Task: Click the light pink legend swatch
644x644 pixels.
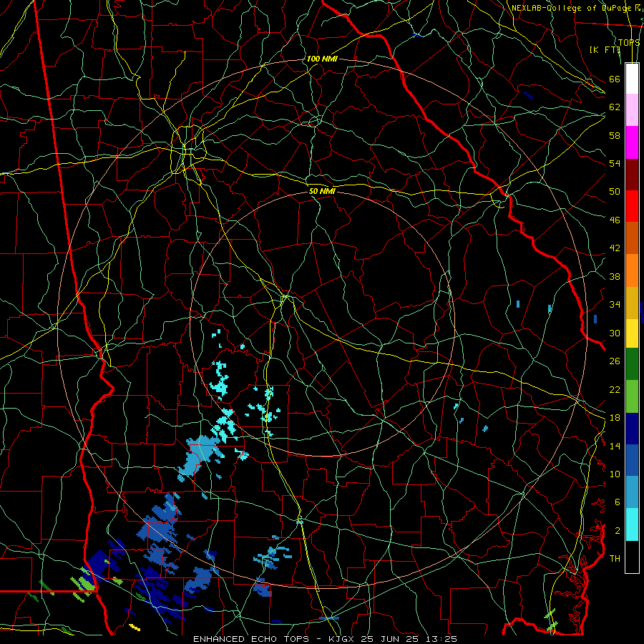Action: coord(632,110)
